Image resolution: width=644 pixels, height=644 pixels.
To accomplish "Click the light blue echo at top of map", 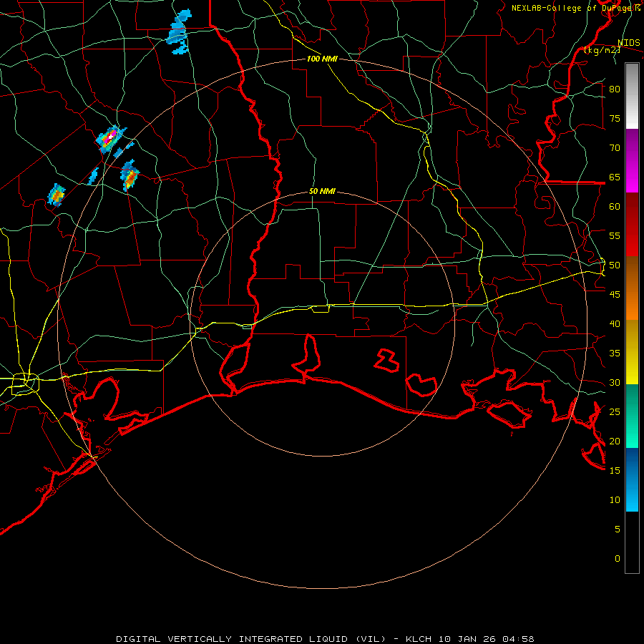I will pyautogui.click(x=179, y=32).
